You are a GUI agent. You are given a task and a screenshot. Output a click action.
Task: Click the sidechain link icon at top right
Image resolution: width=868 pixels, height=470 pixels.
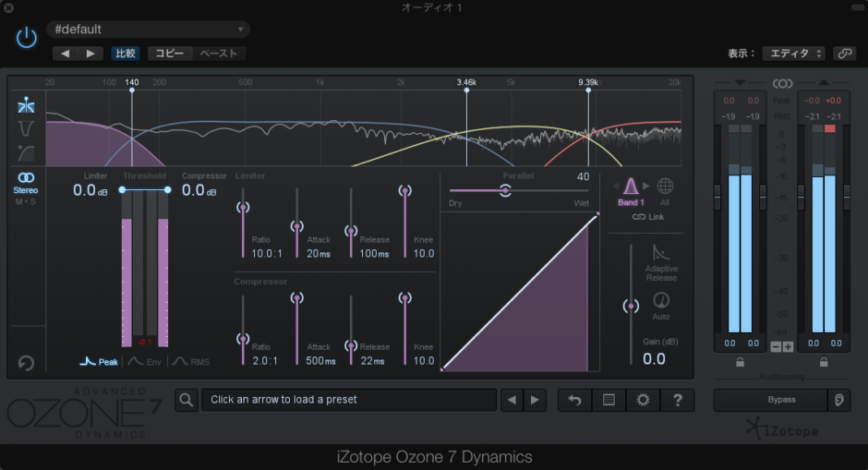click(x=843, y=54)
